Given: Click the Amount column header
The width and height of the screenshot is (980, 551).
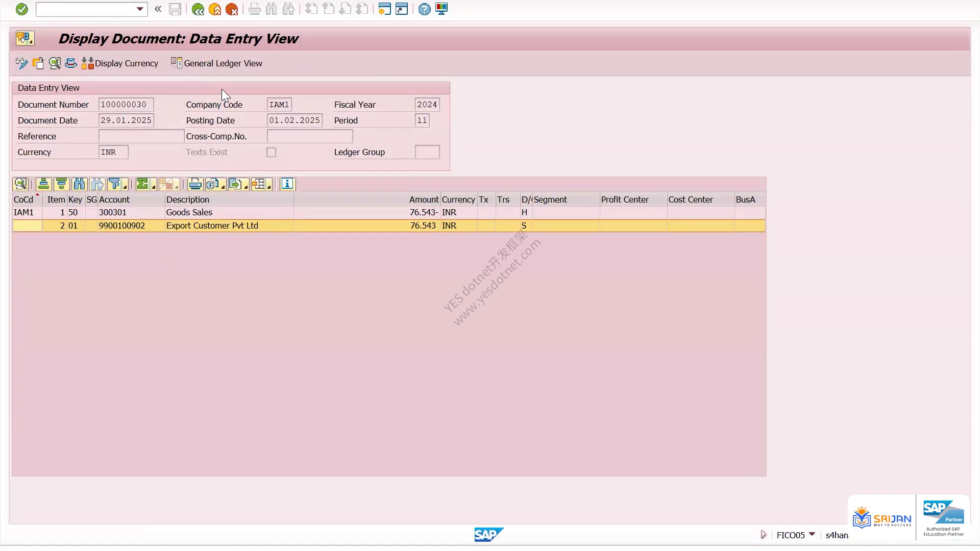Looking at the screenshot, I should [x=367, y=199].
